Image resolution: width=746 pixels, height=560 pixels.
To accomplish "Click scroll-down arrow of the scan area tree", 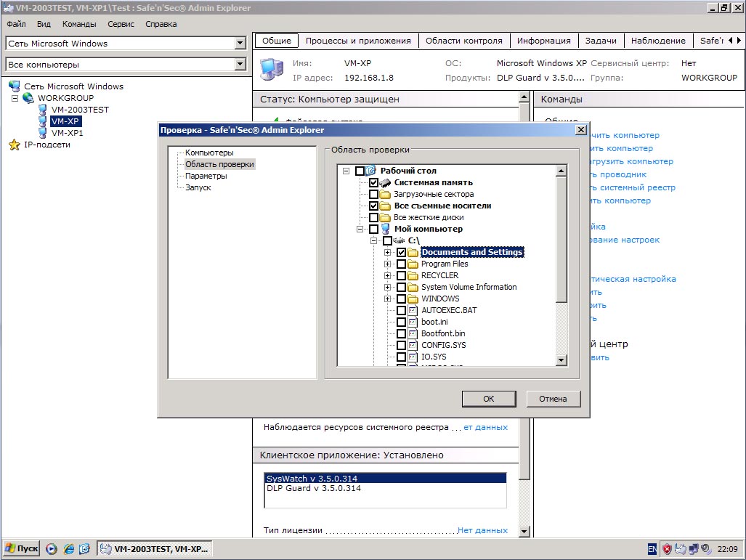I will click(561, 360).
